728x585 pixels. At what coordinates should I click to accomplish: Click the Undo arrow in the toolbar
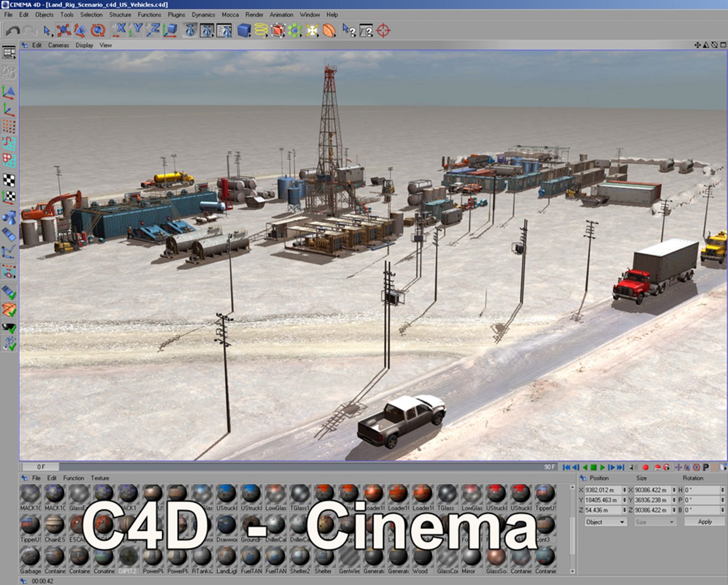pos(12,31)
